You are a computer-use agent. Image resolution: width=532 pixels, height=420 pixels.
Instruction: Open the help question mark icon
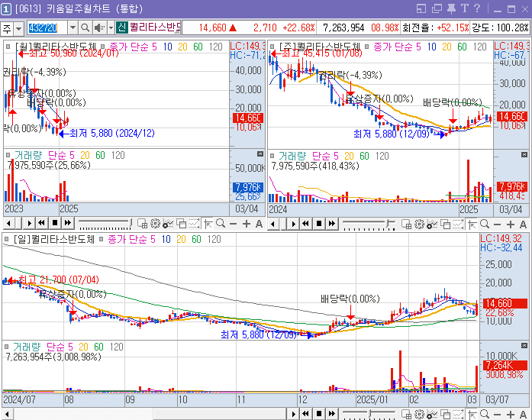click(477, 8)
